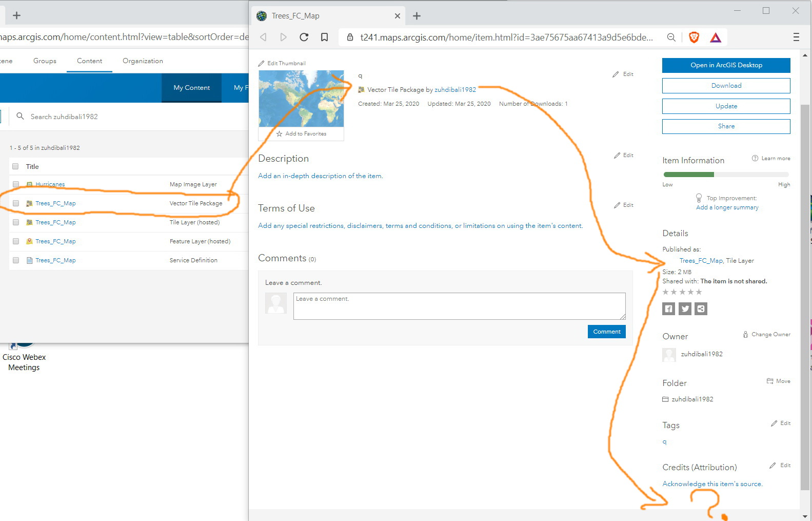The image size is (812, 521).
Task: Open the zuhdibali1982 author profile link
Action: pos(455,89)
